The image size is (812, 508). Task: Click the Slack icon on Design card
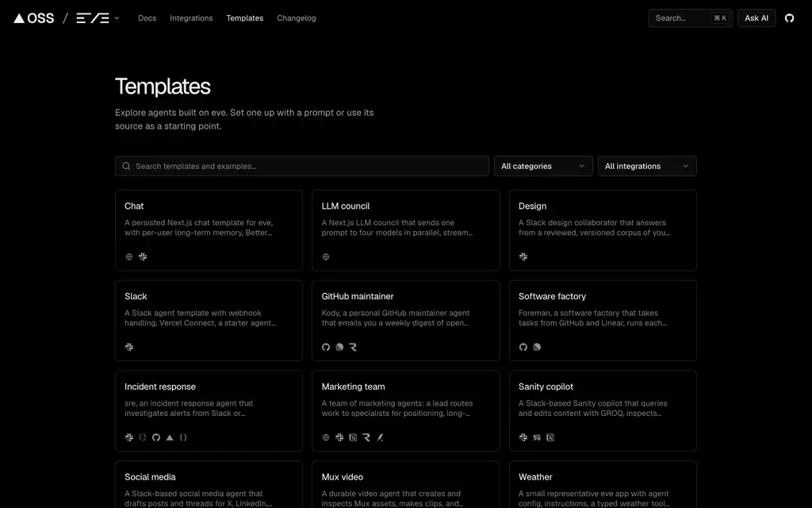pos(523,256)
